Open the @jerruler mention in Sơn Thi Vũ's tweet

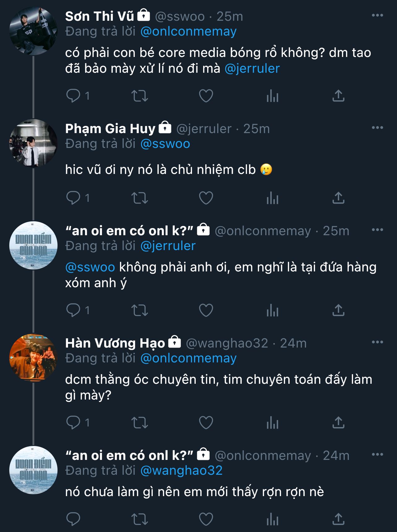point(252,69)
